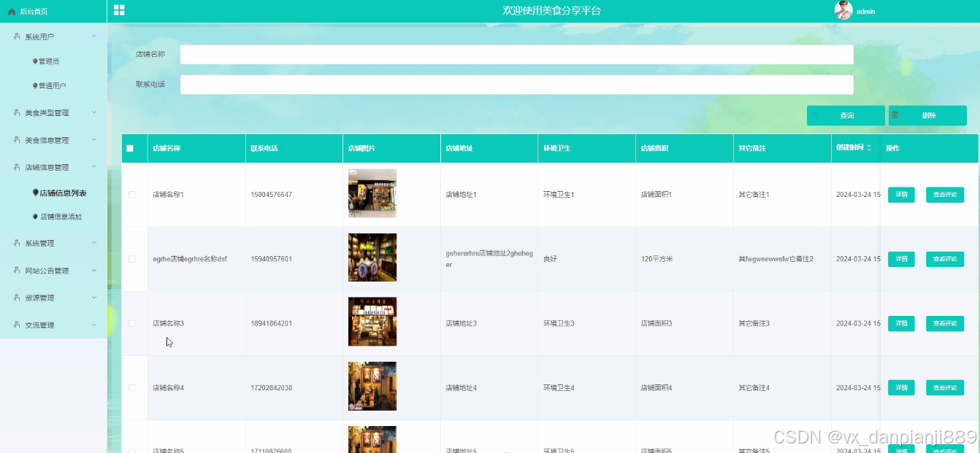Click the icon beside 交流管理
The width and height of the screenshot is (980, 453).
(x=17, y=325)
